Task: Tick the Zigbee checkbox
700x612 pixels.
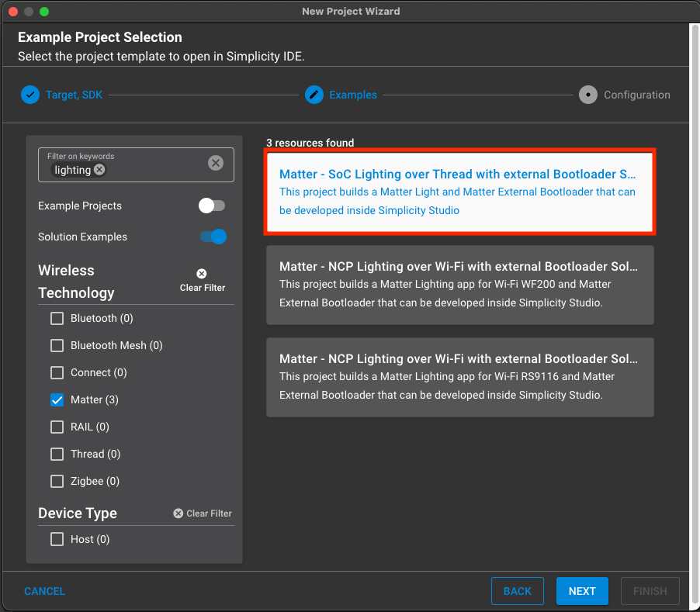Action: [x=57, y=482]
